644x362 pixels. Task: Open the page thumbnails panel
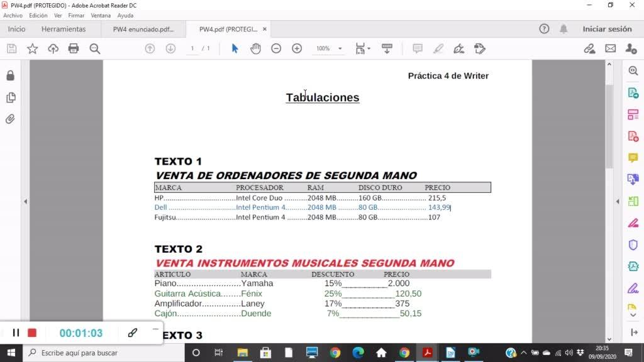pyautogui.click(x=11, y=97)
